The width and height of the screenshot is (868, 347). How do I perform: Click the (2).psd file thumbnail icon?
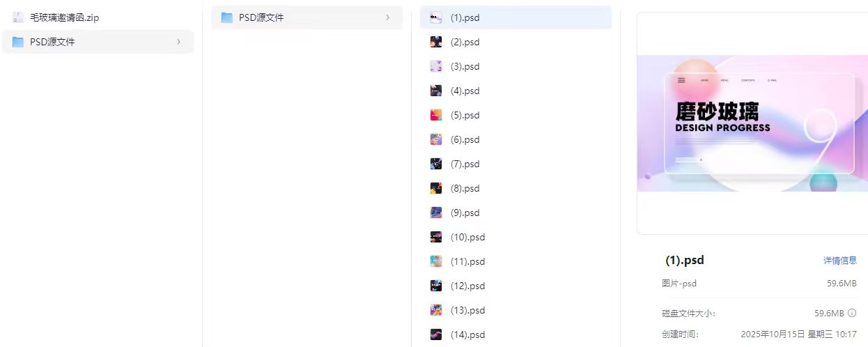click(x=436, y=42)
